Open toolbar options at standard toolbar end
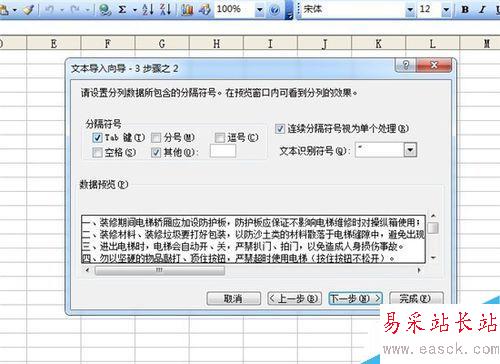This screenshot has height=364, width=500. [290, 10]
